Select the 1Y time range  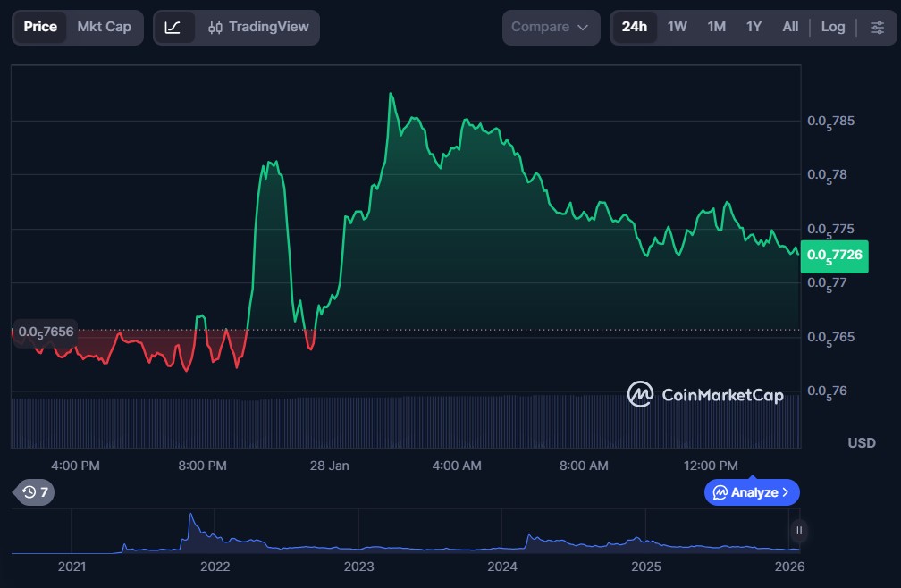pyautogui.click(x=754, y=27)
